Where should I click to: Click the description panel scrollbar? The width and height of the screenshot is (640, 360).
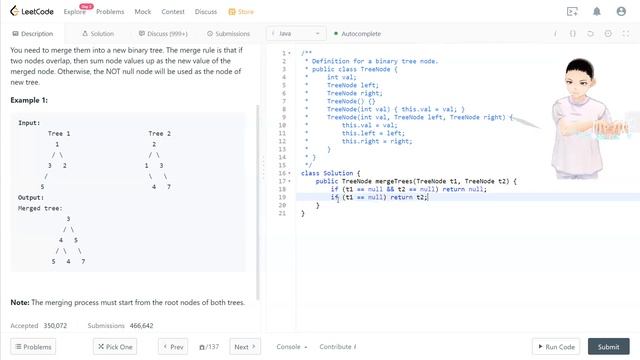[258, 202]
